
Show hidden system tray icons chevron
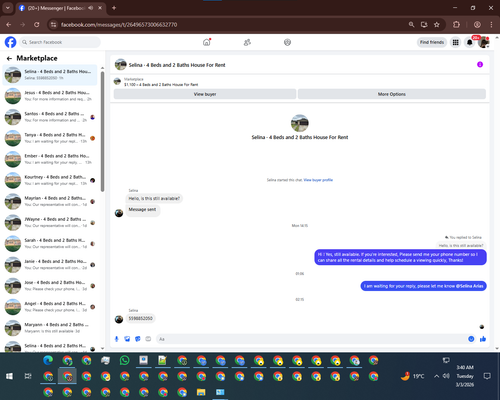(x=436, y=376)
